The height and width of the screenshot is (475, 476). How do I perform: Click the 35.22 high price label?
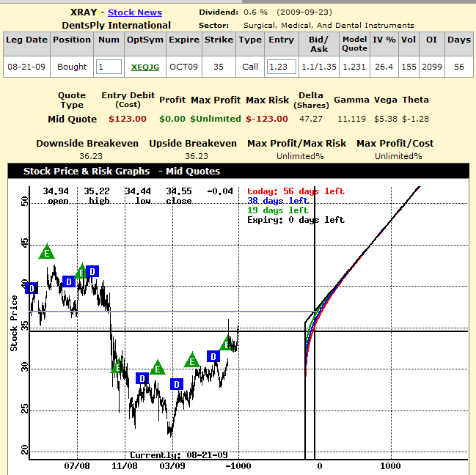pyautogui.click(x=97, y=191)
